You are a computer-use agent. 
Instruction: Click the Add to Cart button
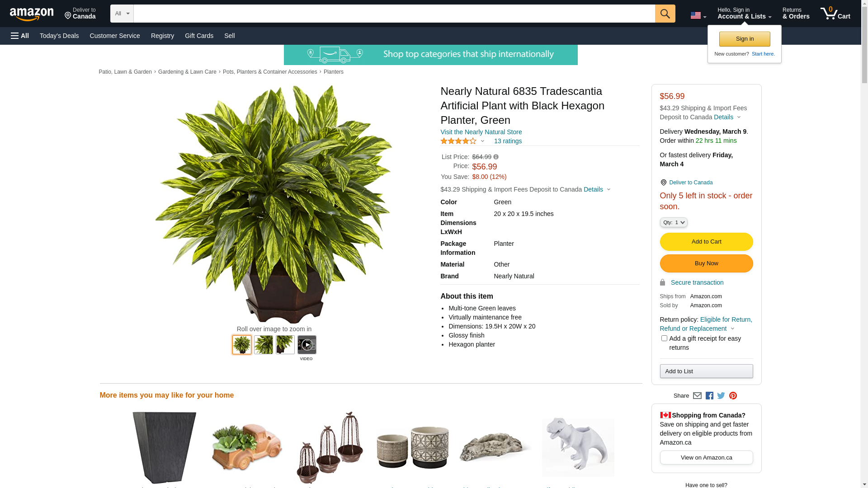pyautogui.click(x=706, y=242)
